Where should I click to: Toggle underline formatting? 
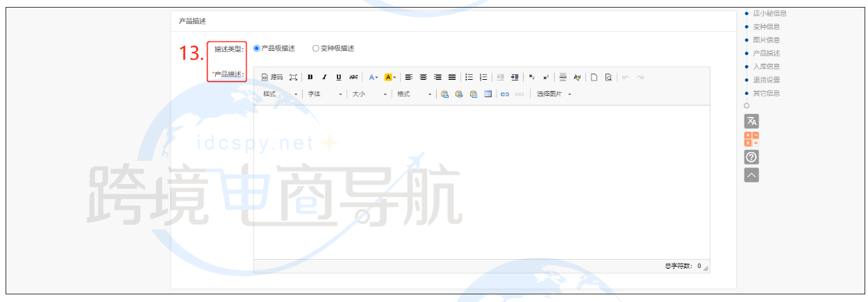(x=339, y=77)
